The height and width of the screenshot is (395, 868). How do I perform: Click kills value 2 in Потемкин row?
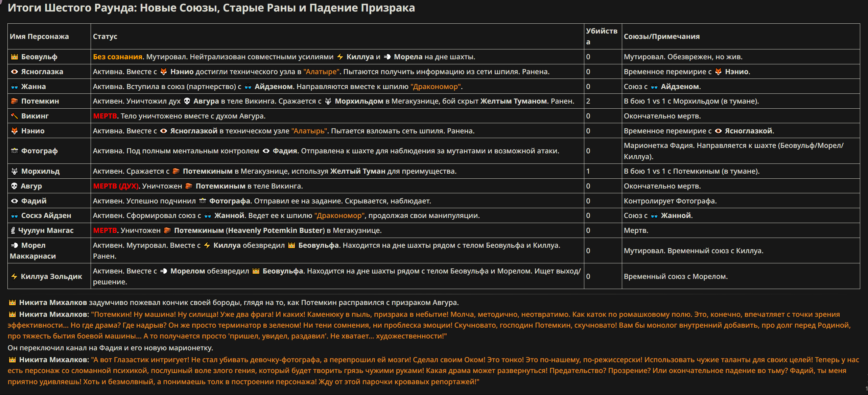point(588,101)
